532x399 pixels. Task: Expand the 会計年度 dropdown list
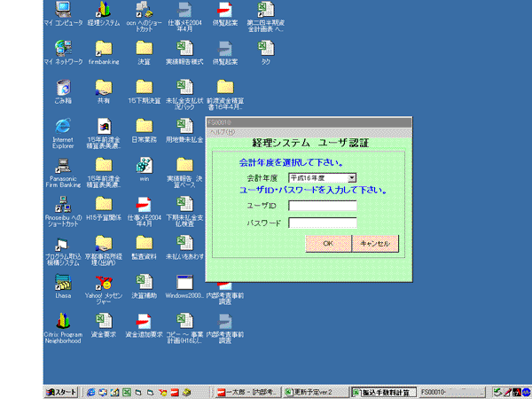[351, 178]
